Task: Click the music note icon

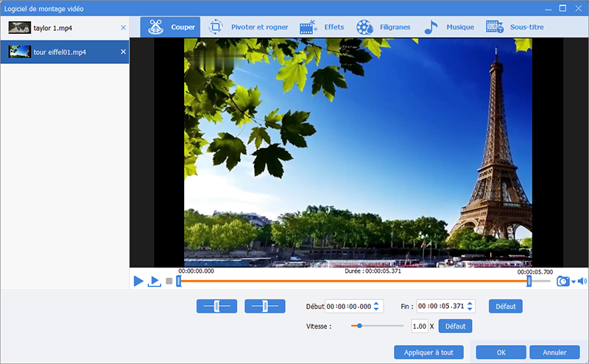Action: point(431,27)
